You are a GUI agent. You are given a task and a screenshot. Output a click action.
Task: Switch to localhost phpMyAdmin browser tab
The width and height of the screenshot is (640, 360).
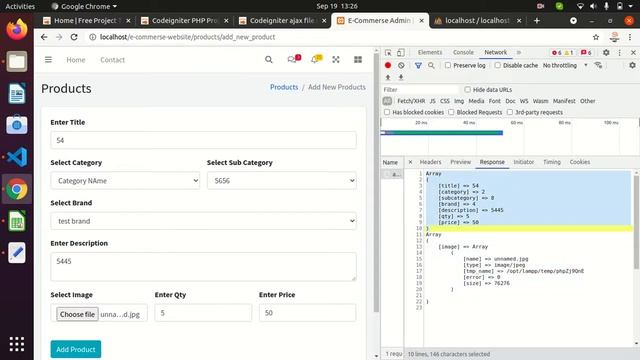[x=478, y=20]
